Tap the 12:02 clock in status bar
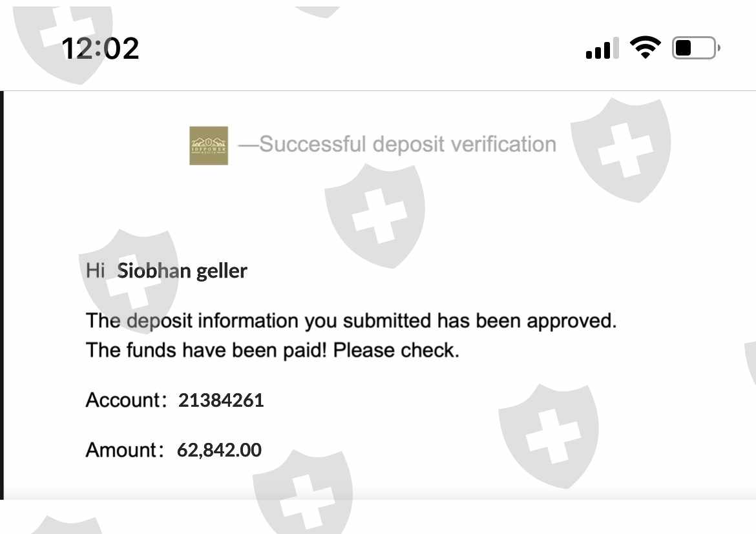756x534 pixels. click(100, 48)
